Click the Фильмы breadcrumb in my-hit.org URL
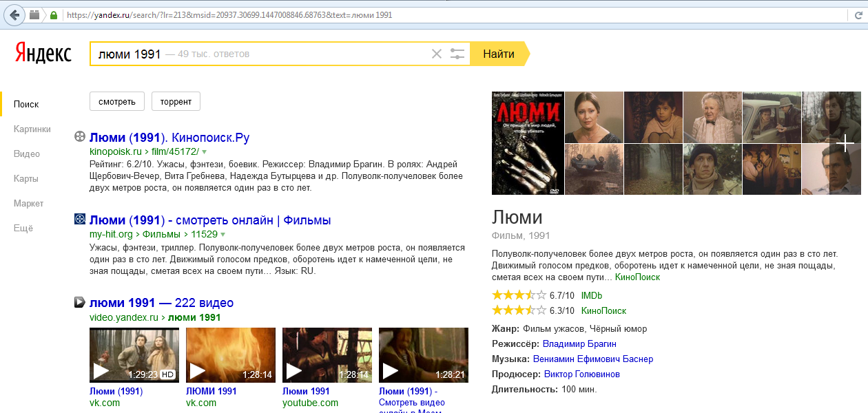 pyautogui.click(x=161, y=234)
